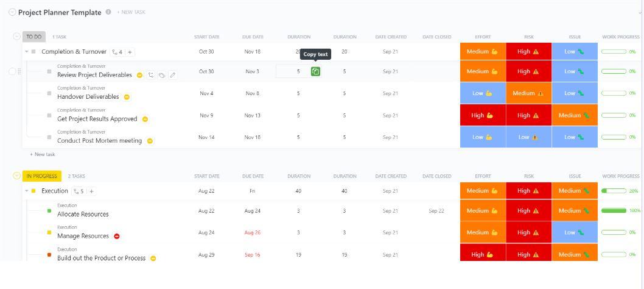Change status square of Build out the Product
Viewport: 644px width, 289px height.
[x=49, y=255]
